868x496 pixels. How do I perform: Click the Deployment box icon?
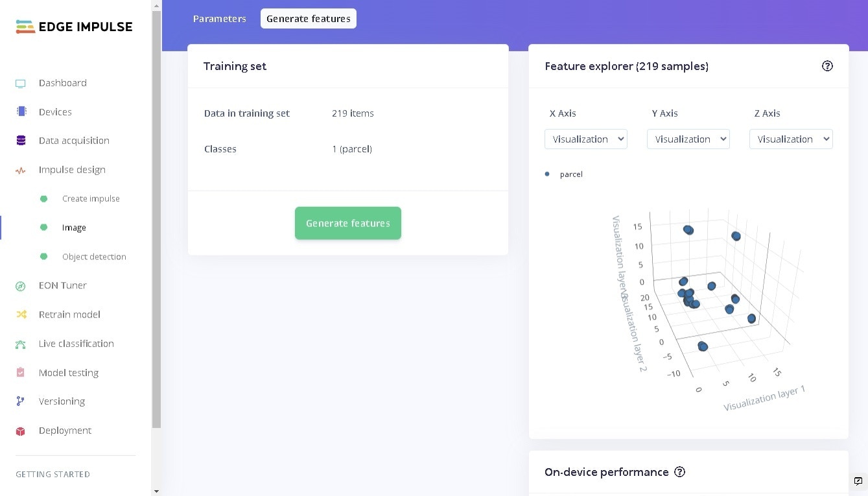(21, 431)
